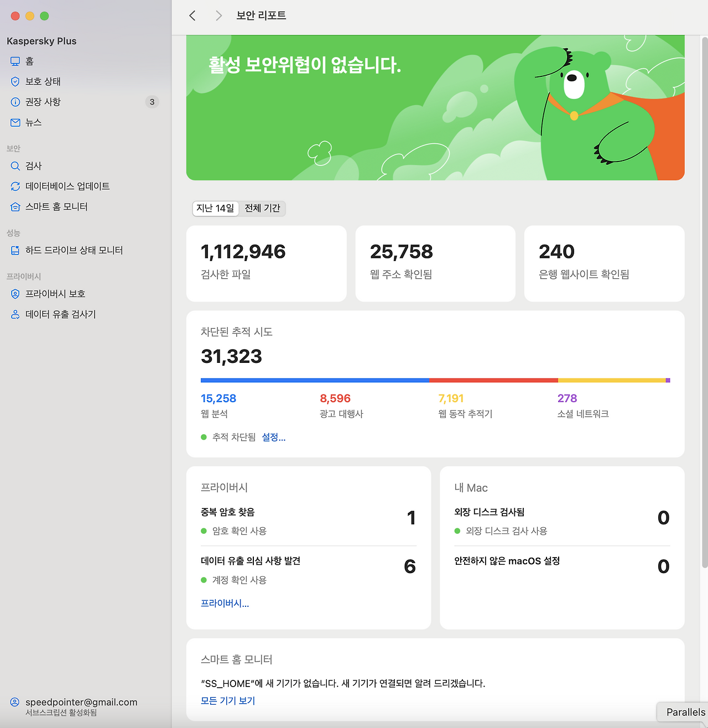Viewport: 708px width, 728px height.
Task: Select the 지난 14일 period segment
Action: 215,208
